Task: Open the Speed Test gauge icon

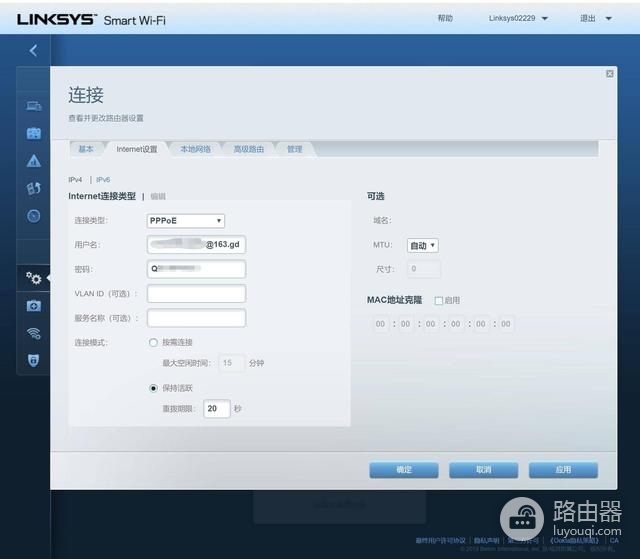Action: point(33,215)
